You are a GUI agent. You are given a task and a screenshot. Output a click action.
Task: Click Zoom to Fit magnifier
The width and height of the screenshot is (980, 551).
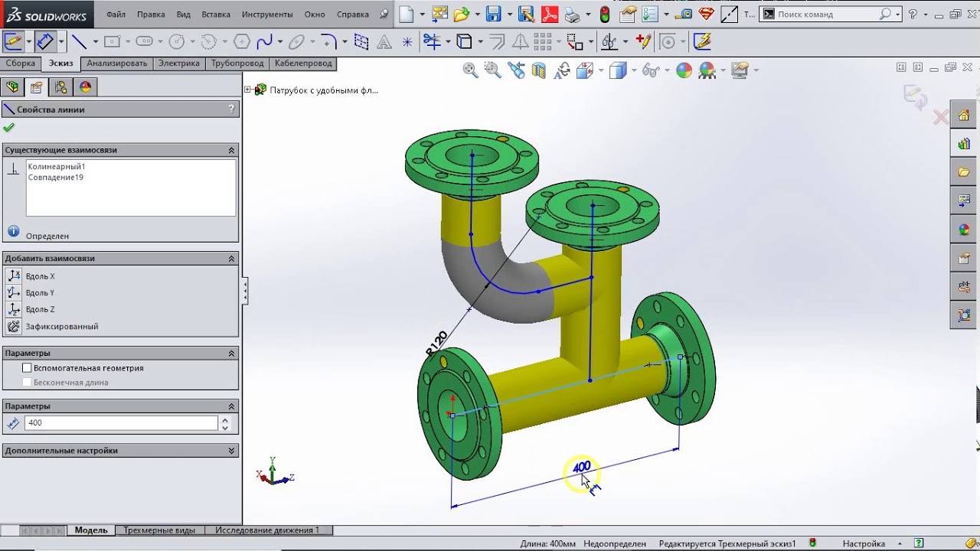pyautogui.click(x=470, y=70)
